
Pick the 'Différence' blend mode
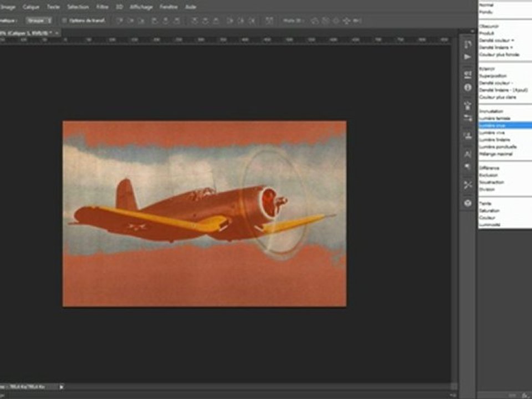[x=489, y=168]
